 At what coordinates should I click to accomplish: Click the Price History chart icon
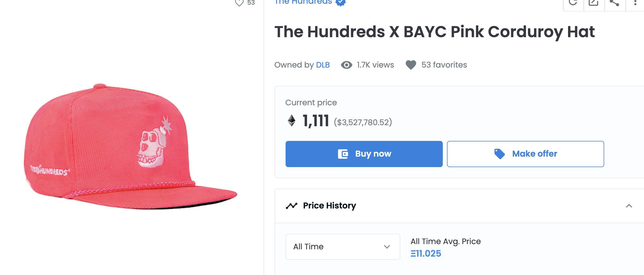(x=292, y=206)
